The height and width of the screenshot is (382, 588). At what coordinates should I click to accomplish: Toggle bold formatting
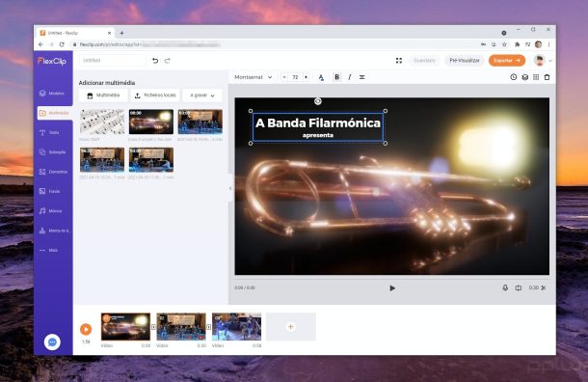(336, 77)
